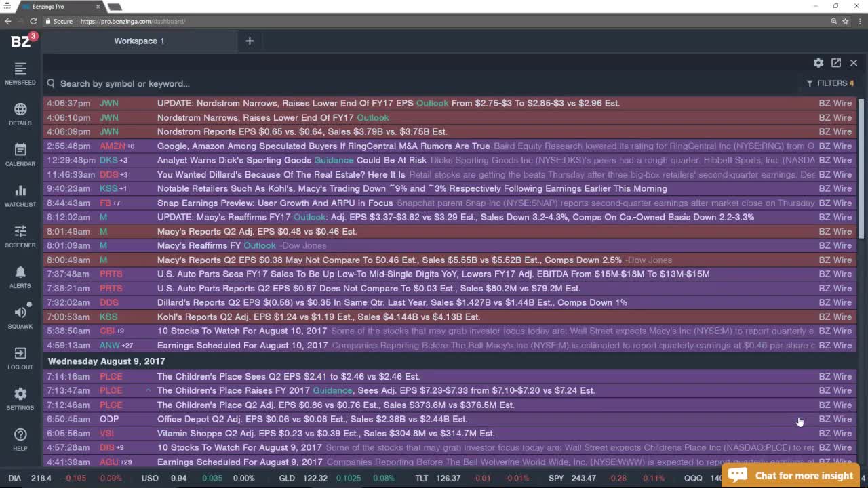Click the Wednesday August 9, 2017 date header
Viewport: 868px width, 488px height.
coord(106,361)
